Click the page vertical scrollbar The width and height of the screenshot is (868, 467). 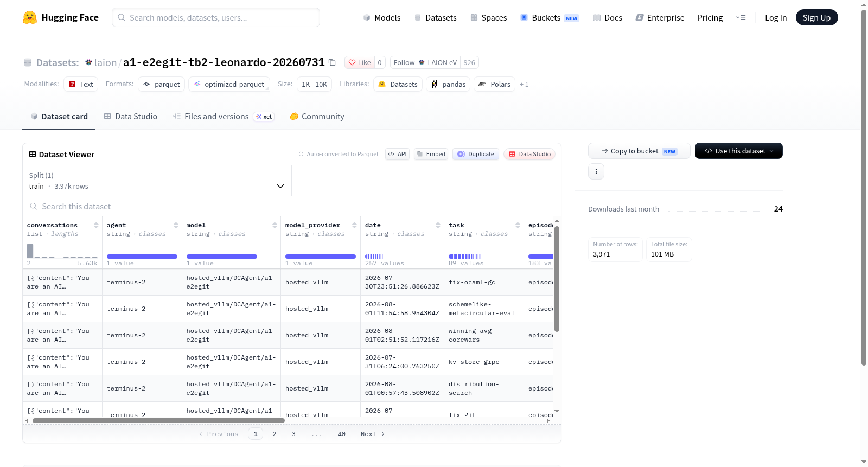864,187
